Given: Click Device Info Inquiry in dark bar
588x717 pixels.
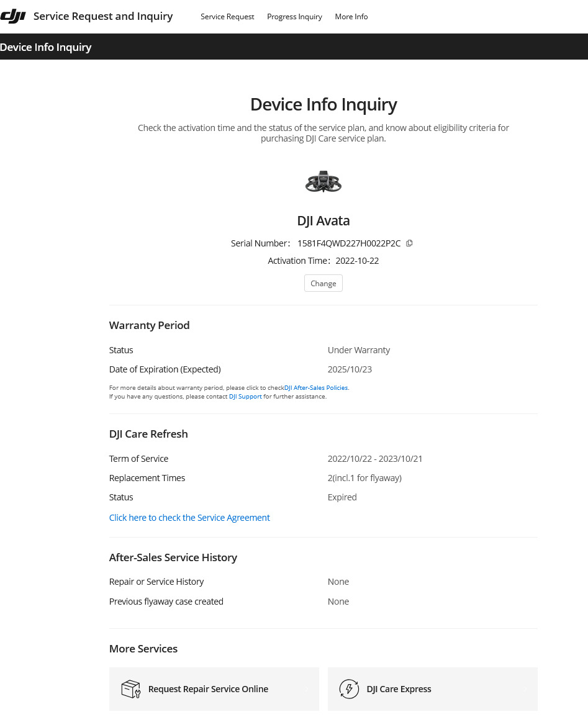Looking at the screenshot, I should pos(46,47).
